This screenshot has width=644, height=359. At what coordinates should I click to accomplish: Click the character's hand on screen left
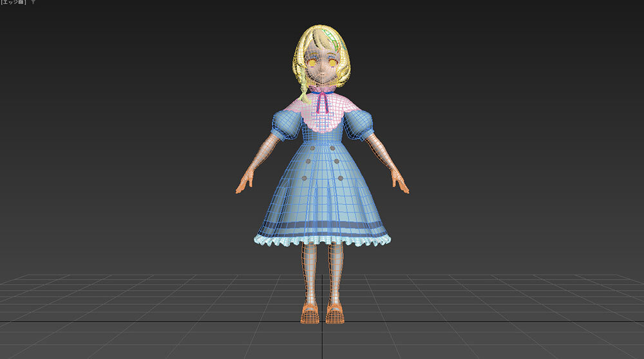pyautogui.click(x=244, y=184)
